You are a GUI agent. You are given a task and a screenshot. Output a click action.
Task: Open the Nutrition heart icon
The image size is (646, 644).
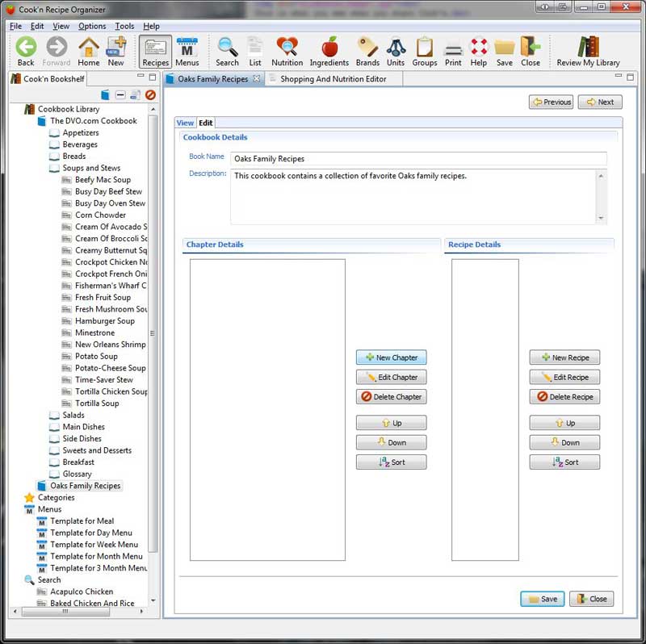pos(287,52)
